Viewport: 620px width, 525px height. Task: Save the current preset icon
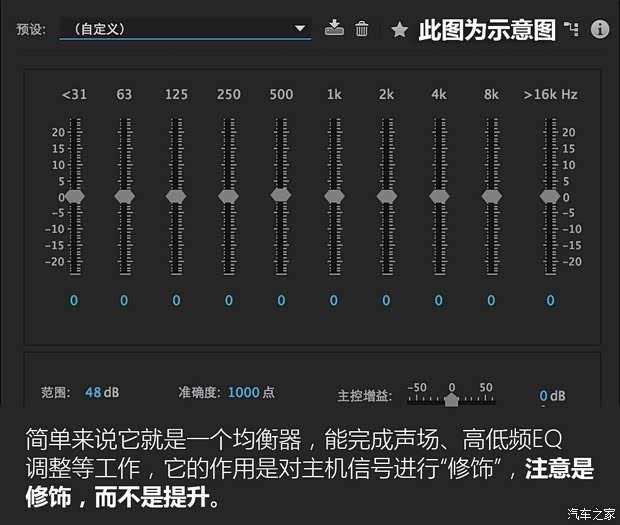tap(334, 28)
